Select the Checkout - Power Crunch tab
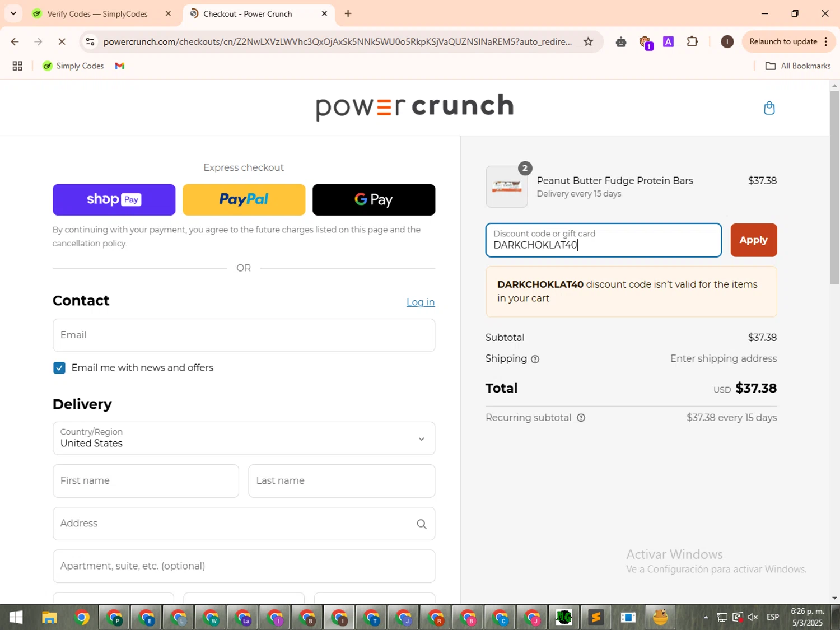This screenshot has height=630, width=840. 248,14
